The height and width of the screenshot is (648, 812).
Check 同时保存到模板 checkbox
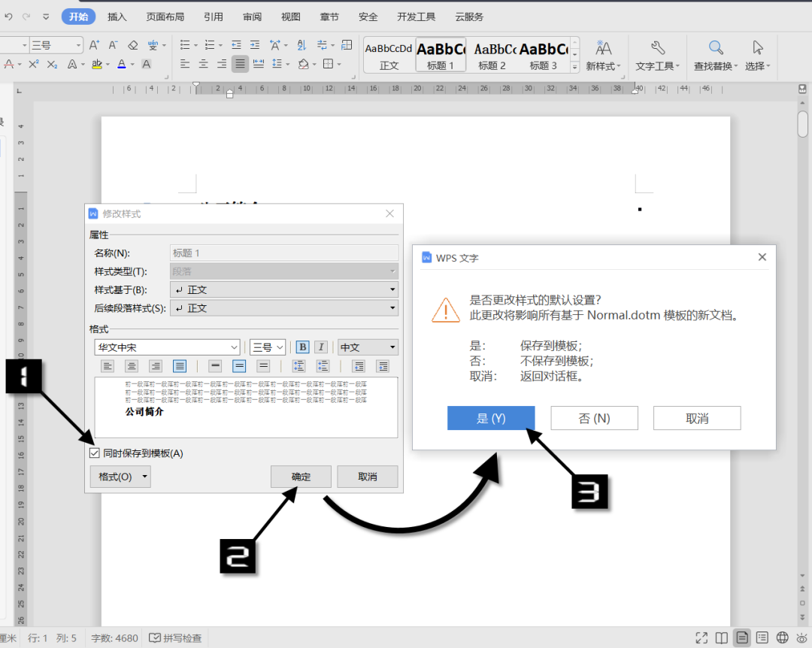94,453
